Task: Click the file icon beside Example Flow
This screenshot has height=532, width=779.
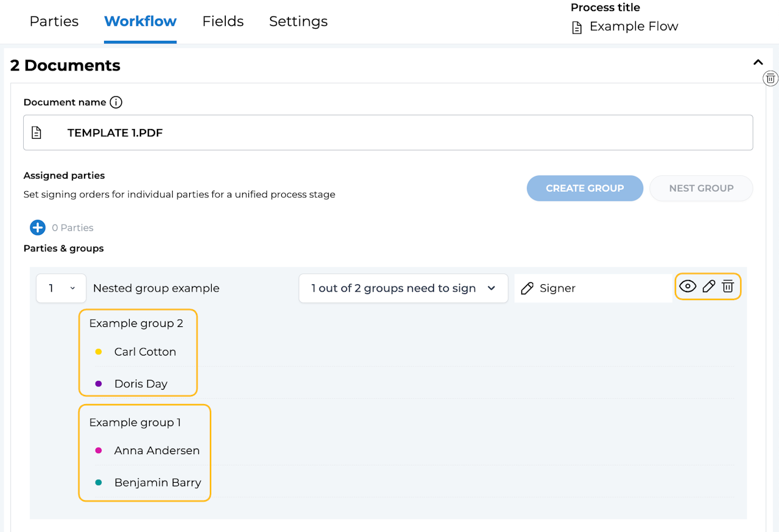Action: click(577, 27)
